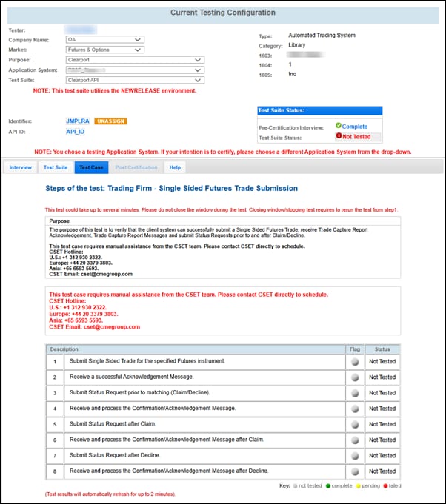The image size is (446, 504).
Task: Click the Complete pre-certification interview link
Action: point(354,127)
